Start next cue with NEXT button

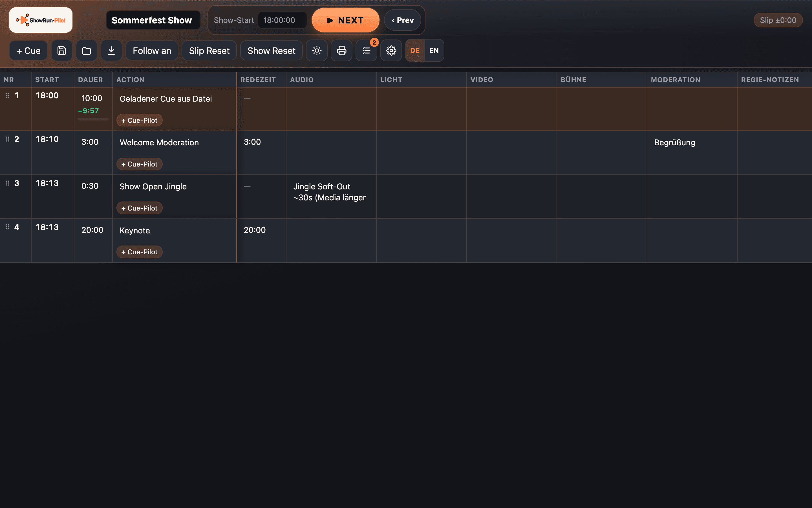(346, 20)
